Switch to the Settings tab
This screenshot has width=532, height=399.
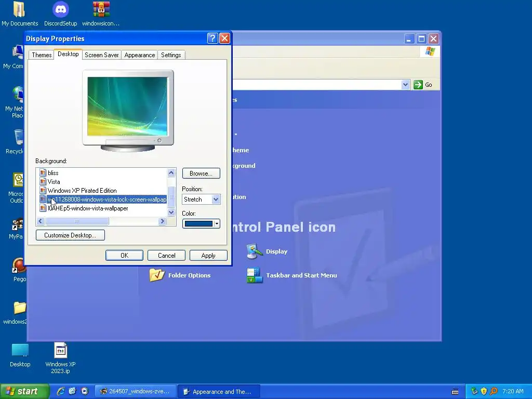tap(171, 55)
